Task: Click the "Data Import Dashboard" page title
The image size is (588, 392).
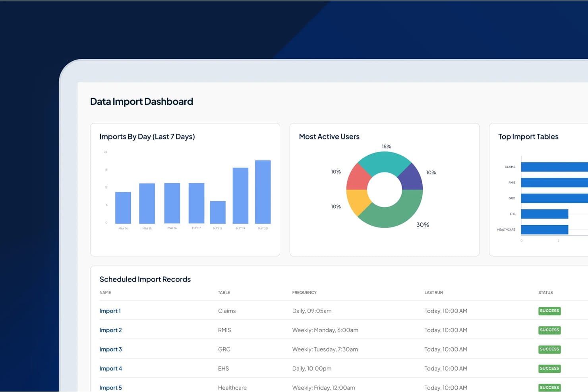Action: pos(142,102)
